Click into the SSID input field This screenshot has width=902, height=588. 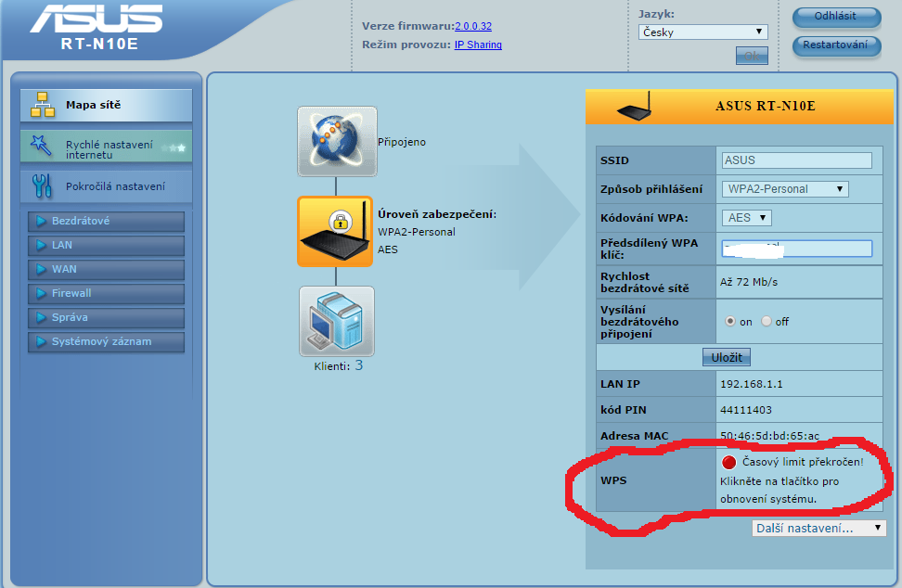tap(797, 160)
